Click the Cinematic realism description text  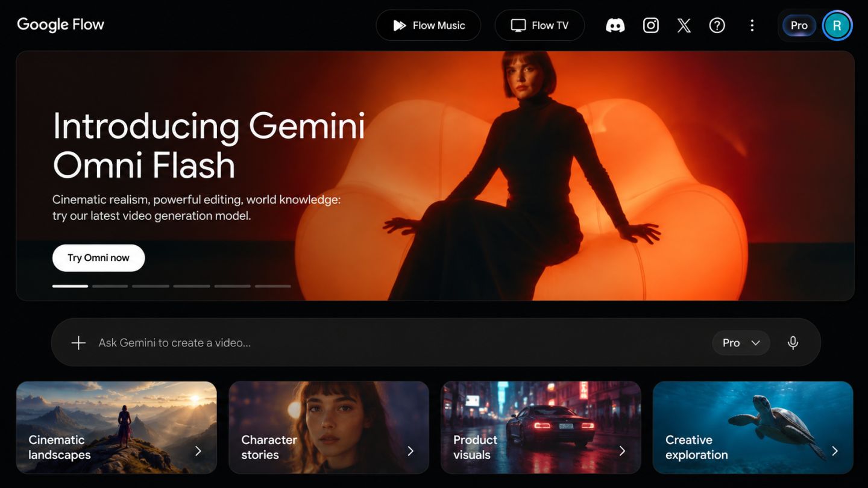[x=197, y=207]
